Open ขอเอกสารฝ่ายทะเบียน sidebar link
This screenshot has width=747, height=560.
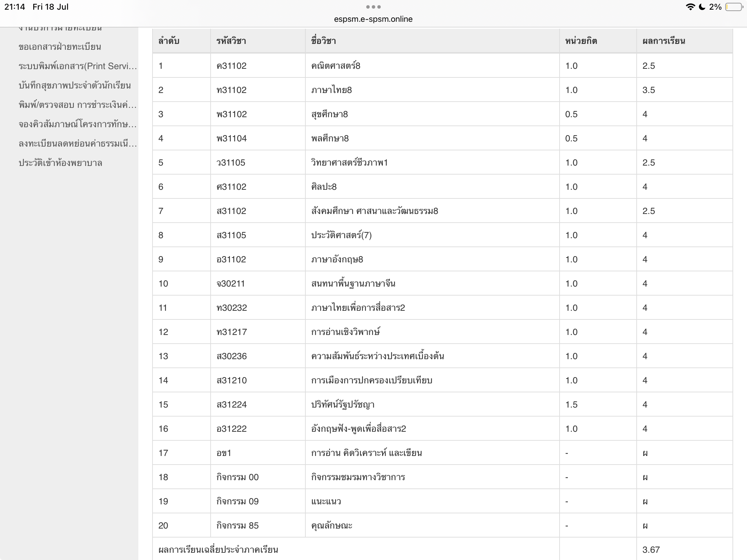click(60, 47)
